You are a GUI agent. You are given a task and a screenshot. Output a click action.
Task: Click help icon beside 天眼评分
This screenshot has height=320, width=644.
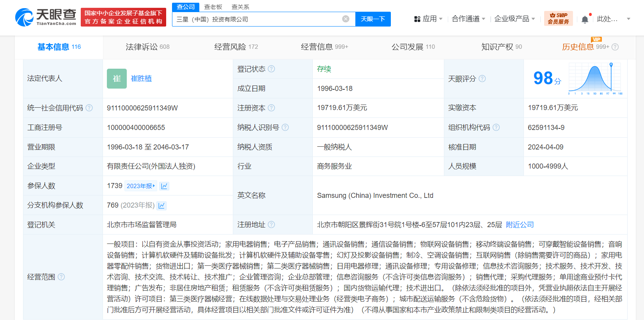pos(482,79)
